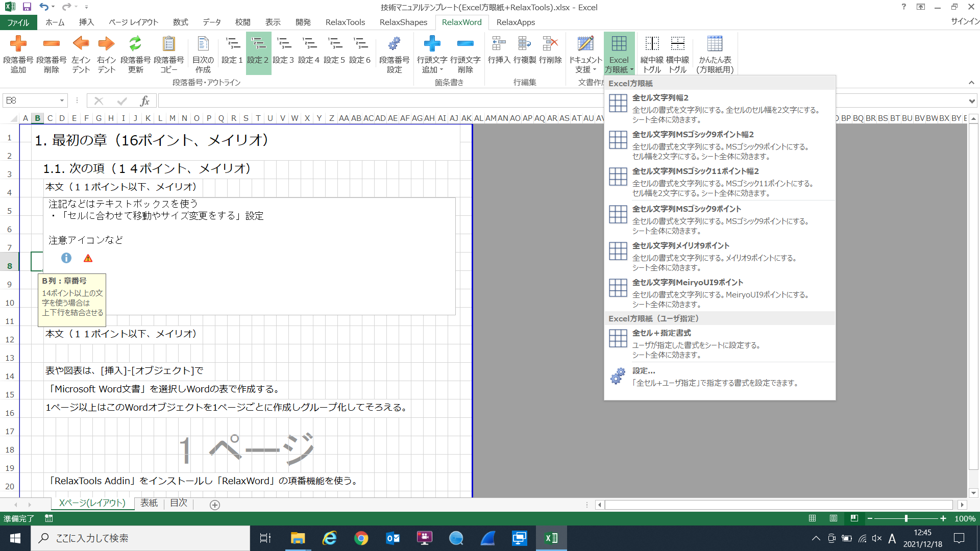Screen dimensions: 980x551
Task: Click the 段落番号更新 refresh icon
Action: click(x=135, y=44)
